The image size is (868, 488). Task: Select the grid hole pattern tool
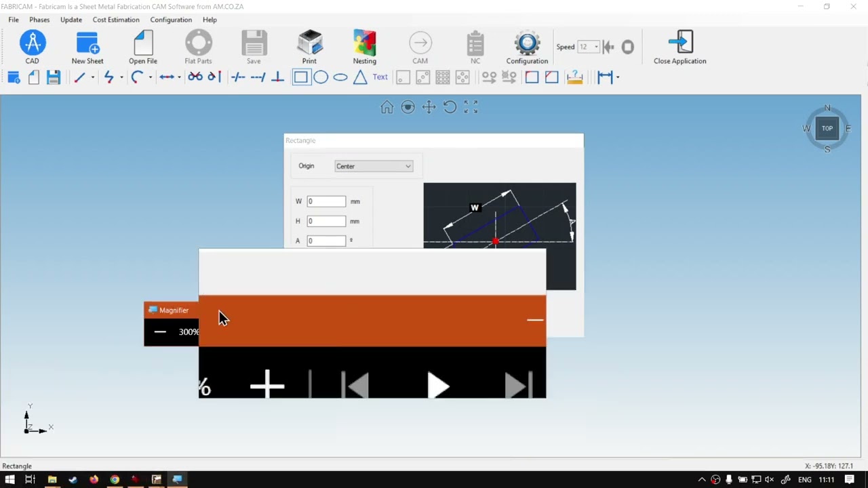[443, 77]
